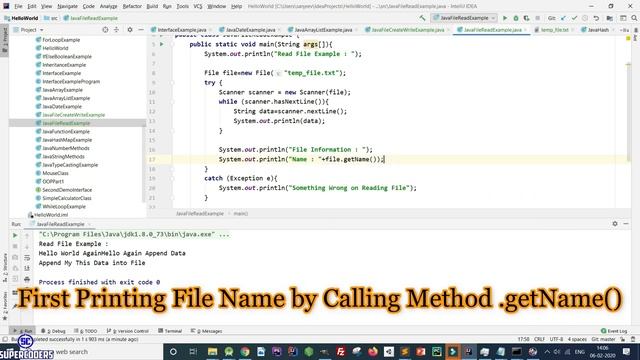The image size is (640, 360).
Task: Open Firefox from the Windows taskbar
Action: click(x=373, y=351)
